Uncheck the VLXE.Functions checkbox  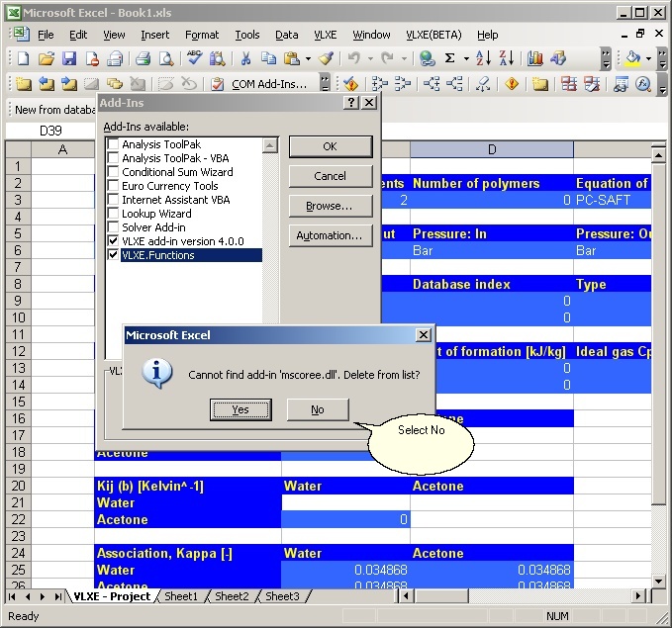click(113, 255)
